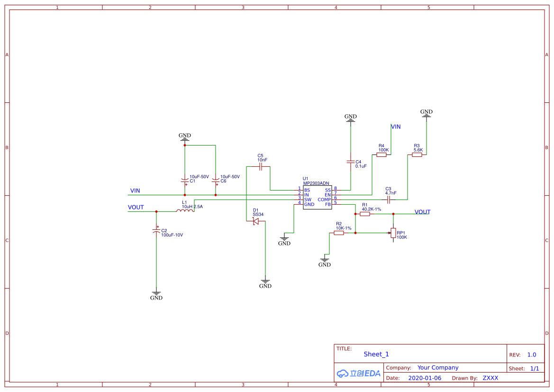
Task: Select the 10K-1% resistor value
Action: 344,228
